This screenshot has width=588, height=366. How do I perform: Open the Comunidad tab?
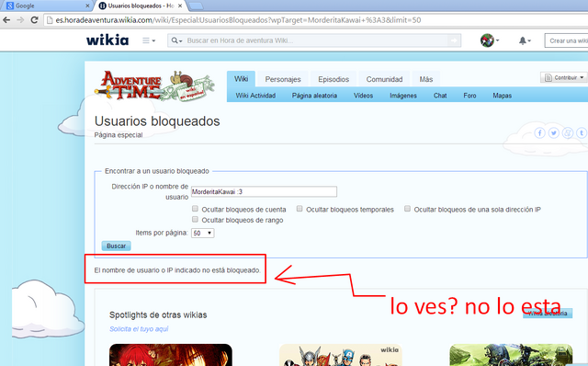pos(384,80)
